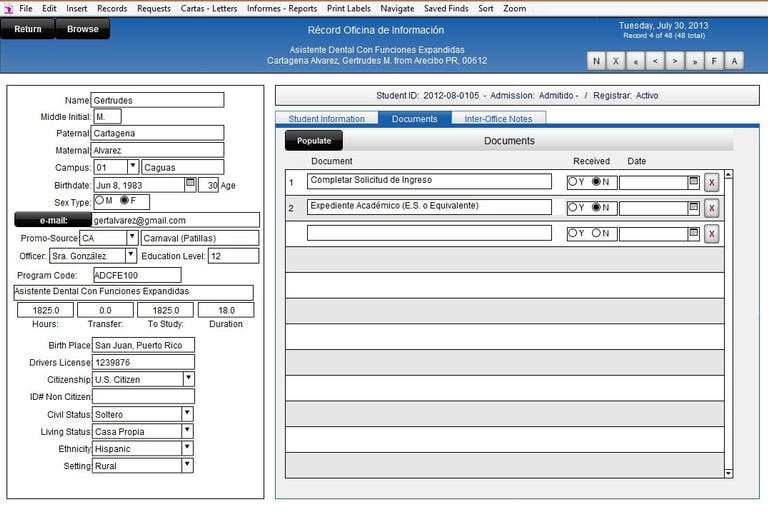The height and width of the screenshot is (512, 768).
Task: Click the e-mail button
Action: point(53,220)
